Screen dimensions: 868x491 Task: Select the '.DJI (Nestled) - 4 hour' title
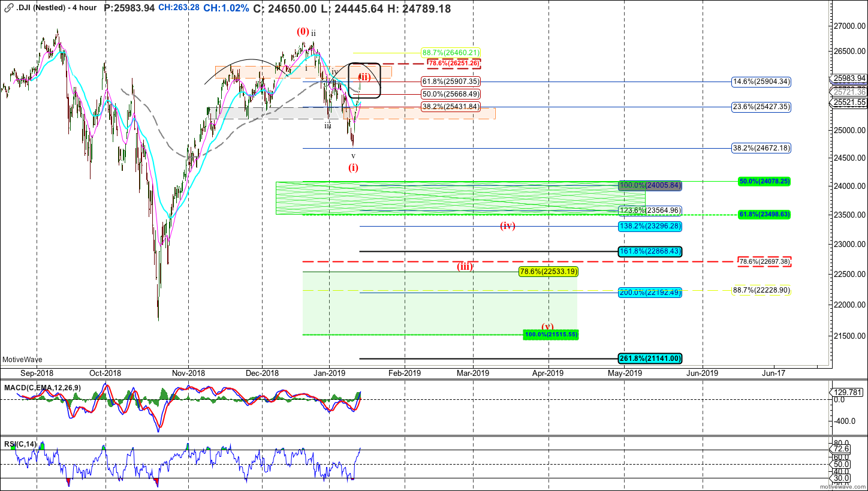55,8
